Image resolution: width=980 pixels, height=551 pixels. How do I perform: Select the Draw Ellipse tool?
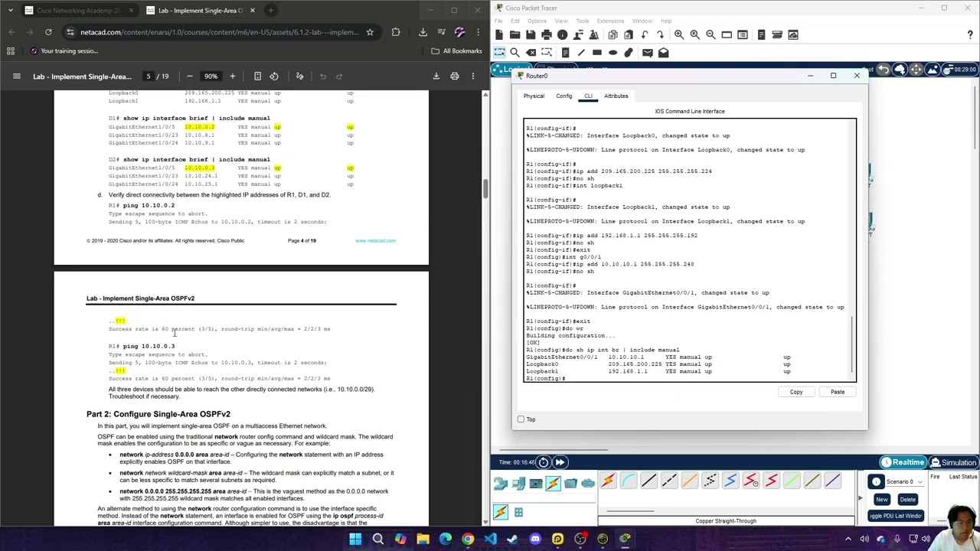point(613,53)
